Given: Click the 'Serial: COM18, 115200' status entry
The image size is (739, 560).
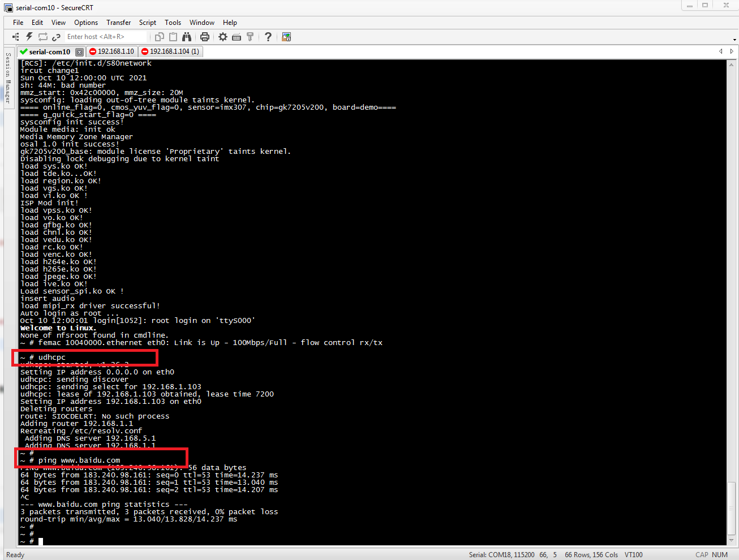Looking at the screenshot, I should point(501,555).
